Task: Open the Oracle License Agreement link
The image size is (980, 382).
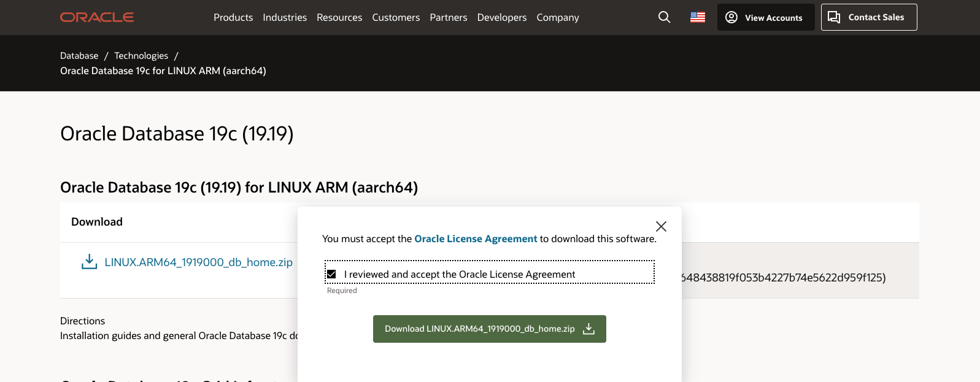Action: point(476,239)
